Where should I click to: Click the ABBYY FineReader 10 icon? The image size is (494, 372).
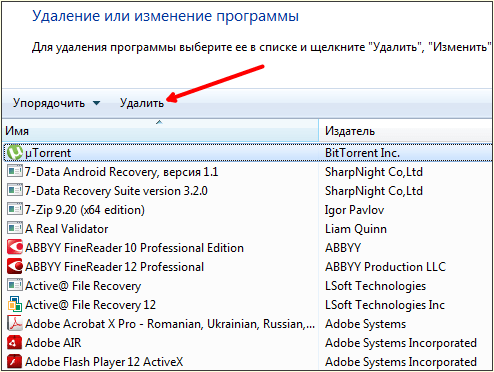click(x=15, y=248)
